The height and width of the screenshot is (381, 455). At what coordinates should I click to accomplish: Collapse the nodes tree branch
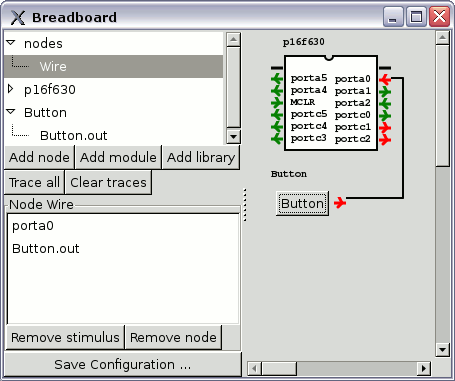click(11, 43)
